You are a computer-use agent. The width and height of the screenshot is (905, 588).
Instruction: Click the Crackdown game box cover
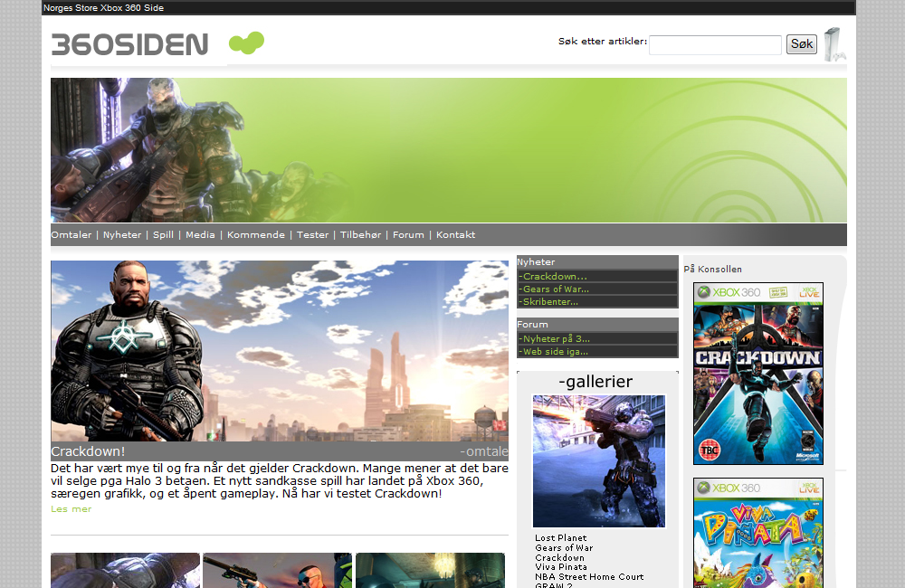(x=758, y=374)
